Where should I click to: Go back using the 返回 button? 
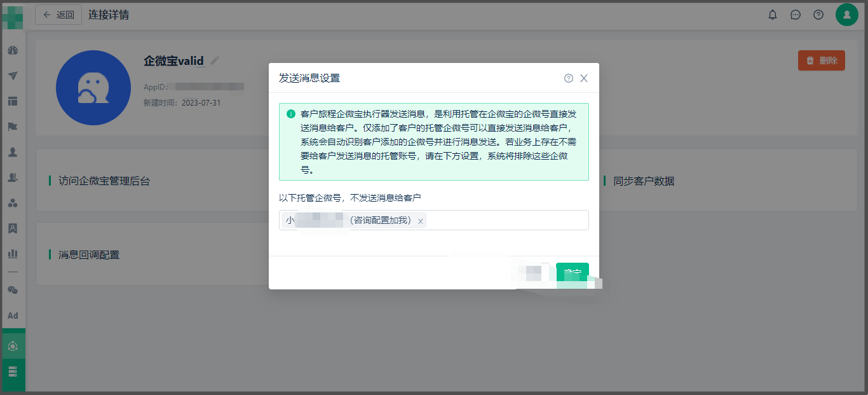(58, 15)
